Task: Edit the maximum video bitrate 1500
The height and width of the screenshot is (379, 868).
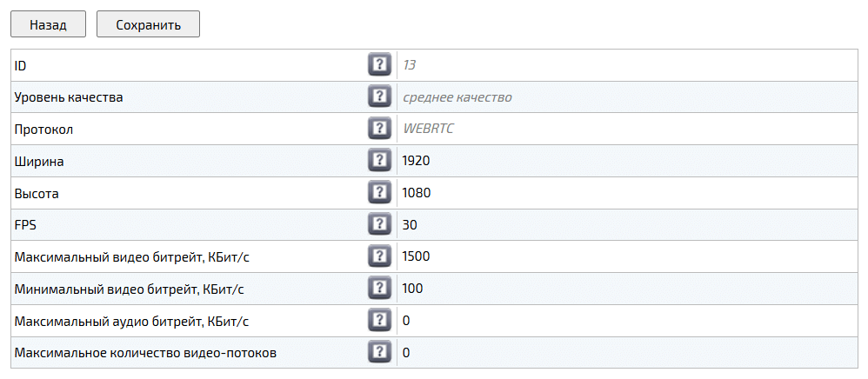Action: [x=626, y=256]
